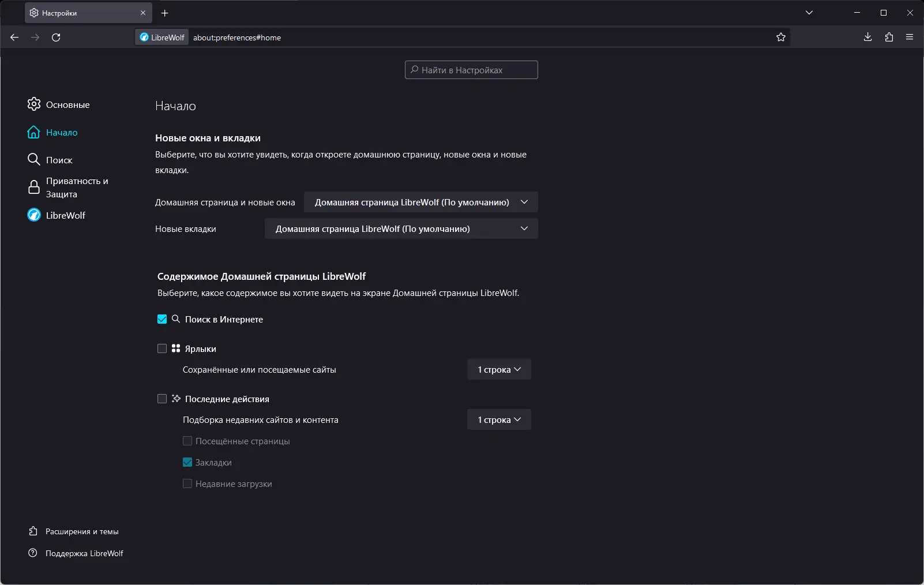Click the reload page icon
Screen dimensions: 924x585
[x=56, y=37]
